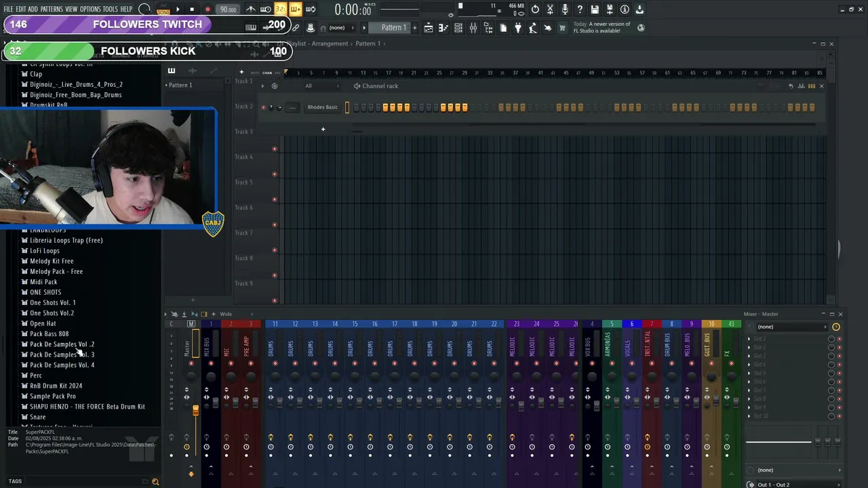The image size is (868, 488).
Task: Open the piano roll view icon
Action: [x=443, y=28]
